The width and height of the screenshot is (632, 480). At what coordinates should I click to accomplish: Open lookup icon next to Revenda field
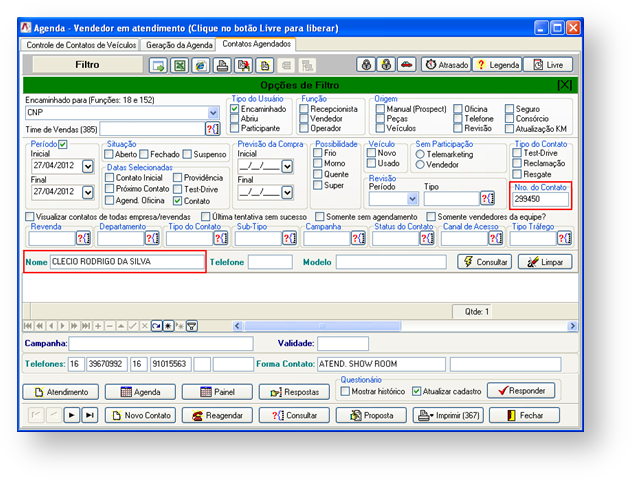83,238
